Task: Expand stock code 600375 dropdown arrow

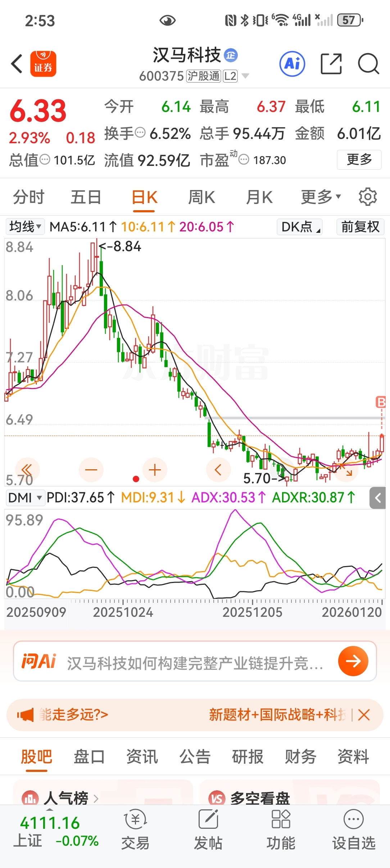Action: click(x=245, y=76)
